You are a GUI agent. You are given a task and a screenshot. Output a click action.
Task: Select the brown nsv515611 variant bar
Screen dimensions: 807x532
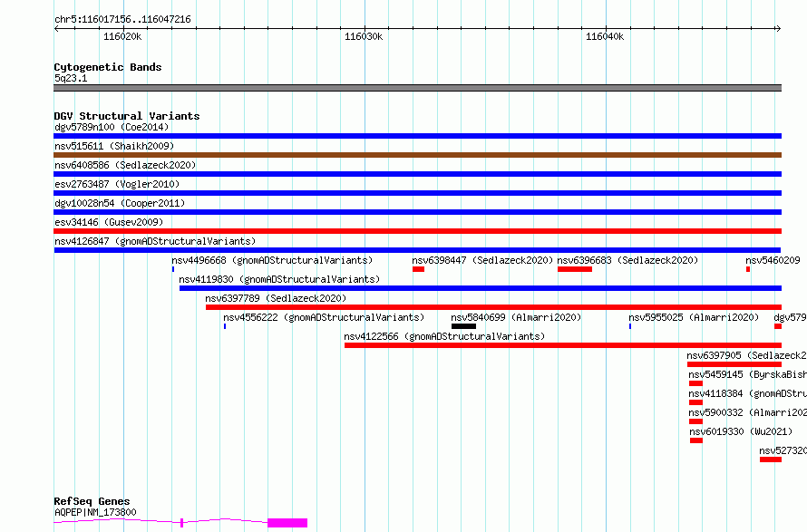coord(417,155)
